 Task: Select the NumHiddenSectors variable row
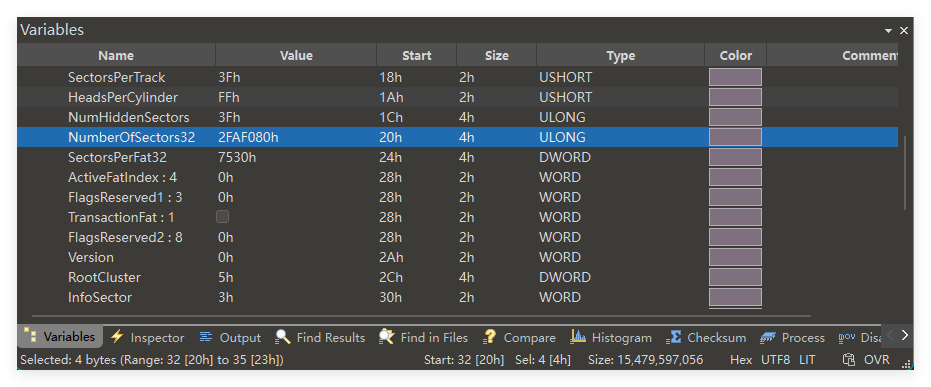tap(457, 117)
